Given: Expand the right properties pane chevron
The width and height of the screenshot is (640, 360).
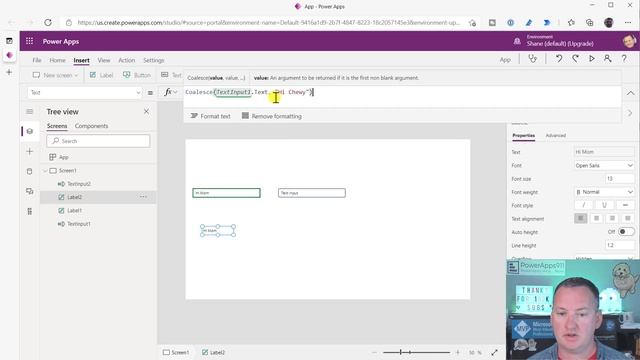Looking at the screenshot, I should pyautogui.click(x=630, y=113).
